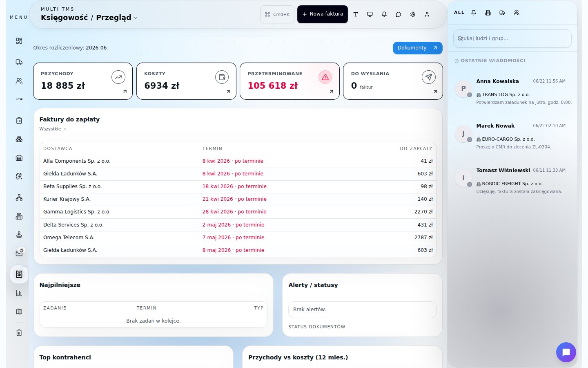588x368 pixels.
Task: Open Anna Kowalska's message
Action: pyautogui.click(x=513, y=91)
